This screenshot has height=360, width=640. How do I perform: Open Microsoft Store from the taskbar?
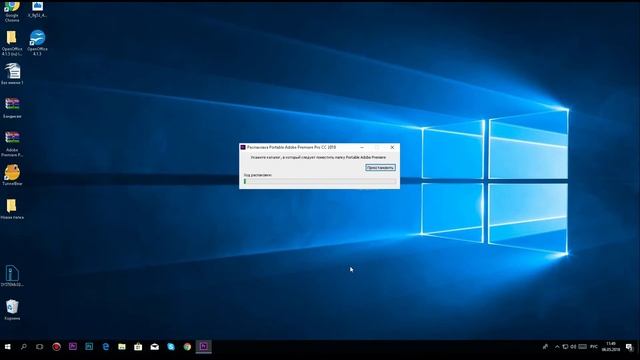pos(138,347)
